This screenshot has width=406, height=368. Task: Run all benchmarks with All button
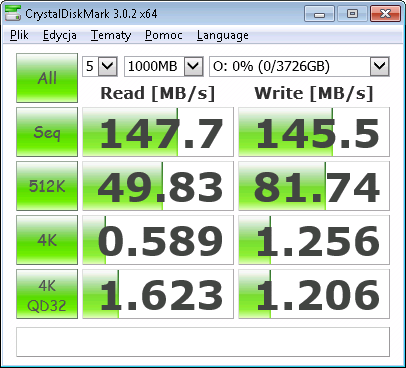(47, 78)
